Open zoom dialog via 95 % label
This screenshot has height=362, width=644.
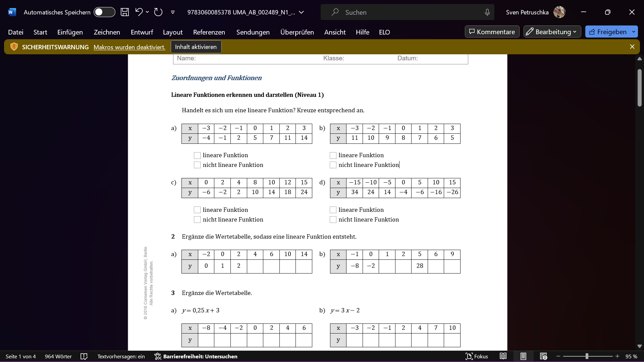(631, 356)
